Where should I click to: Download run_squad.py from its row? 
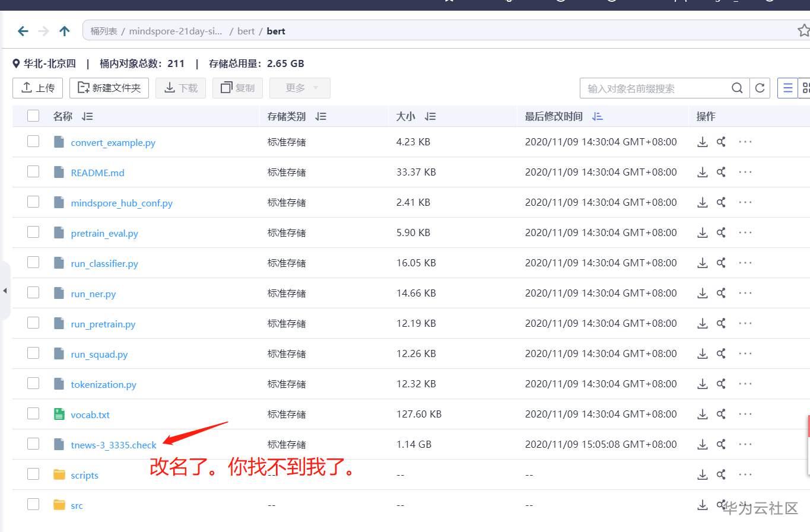(x=703, y=353)
